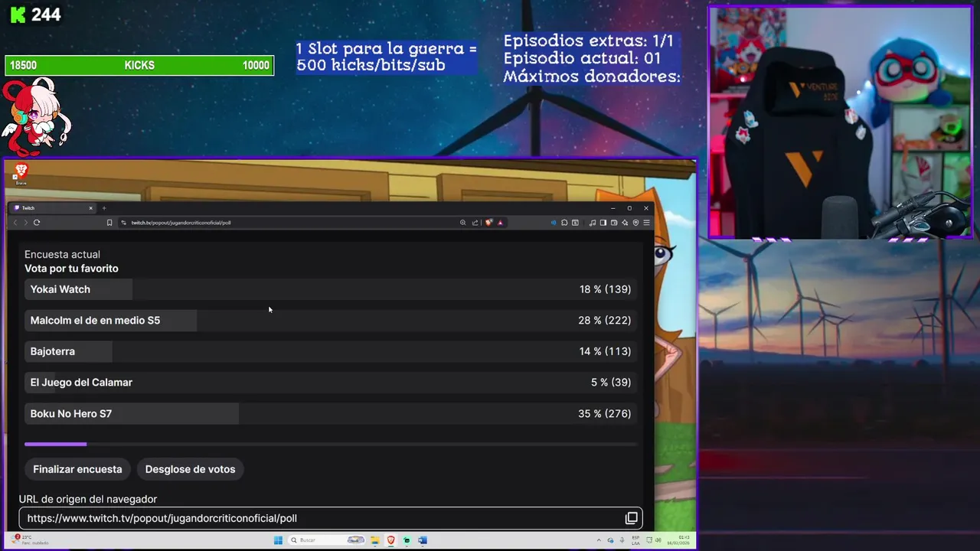This screenshot has width=980, height=551.
Task: Select the Malcolm el de en medio S5 option
Action: point(331,321)
